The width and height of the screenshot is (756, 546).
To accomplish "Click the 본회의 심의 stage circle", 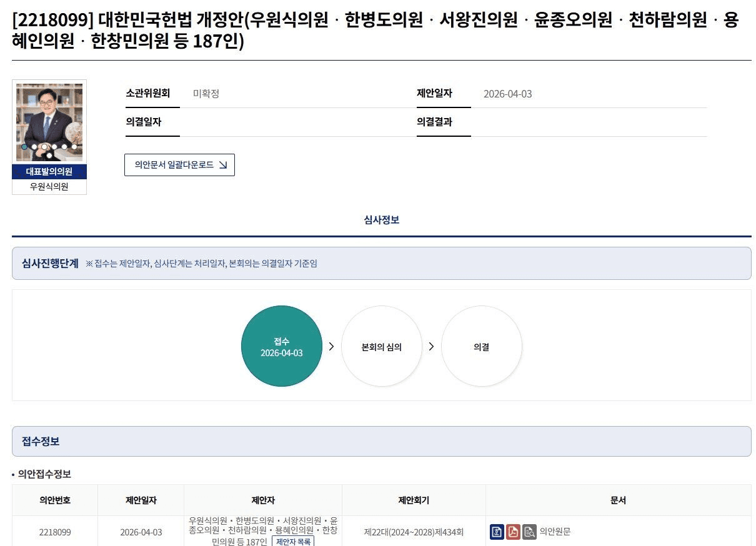I will click(381, 346).
